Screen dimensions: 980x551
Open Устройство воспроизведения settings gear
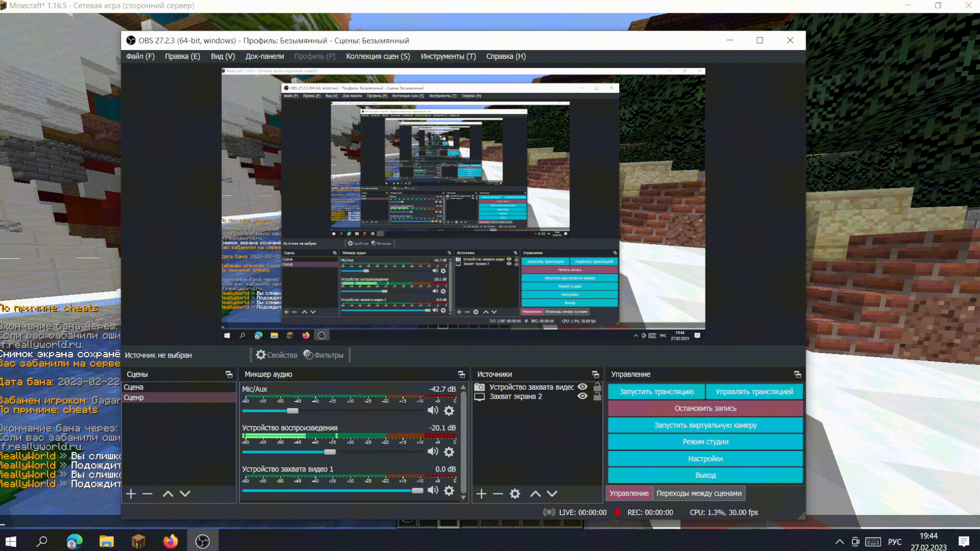tap(449, 452)
